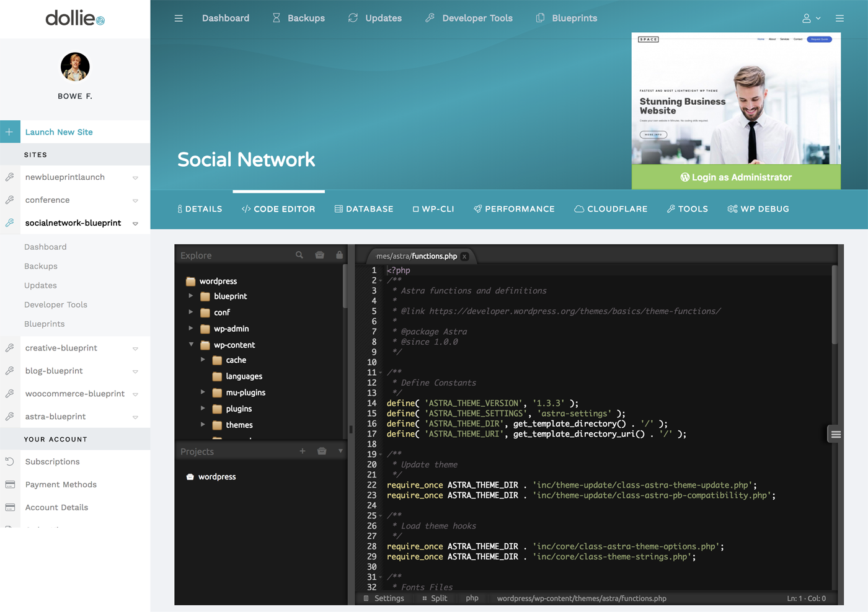This screenshot has width=868, height=612.
Task: Expand the conf folder in tree
Action: 191,313
